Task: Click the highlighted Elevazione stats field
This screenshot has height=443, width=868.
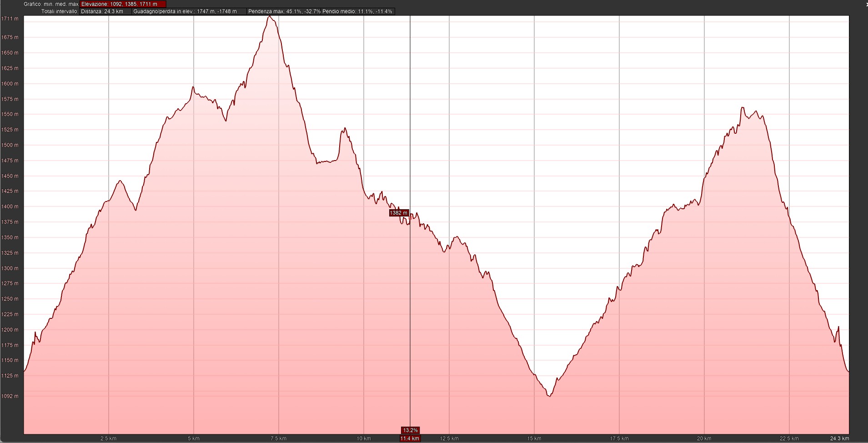Action: 123,4
